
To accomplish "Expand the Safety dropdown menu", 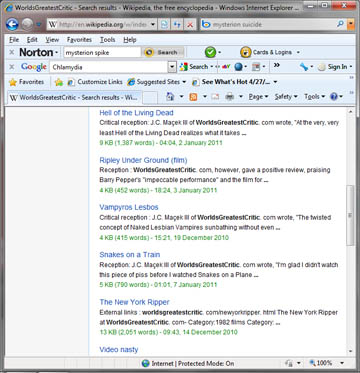I will pos(286,97).
